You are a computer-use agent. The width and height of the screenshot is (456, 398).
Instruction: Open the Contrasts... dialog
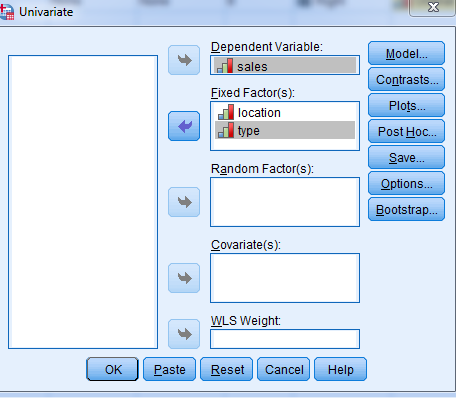point(406,79)
